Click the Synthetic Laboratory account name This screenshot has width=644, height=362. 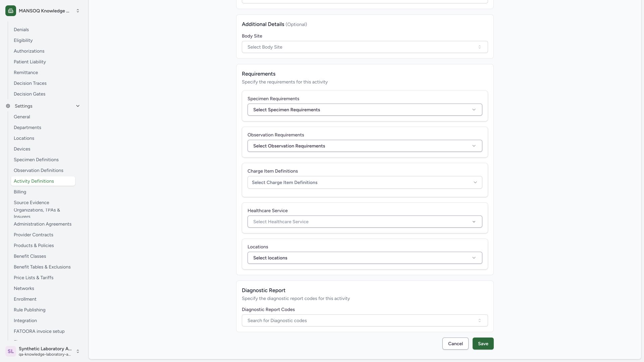click(45, 349)
